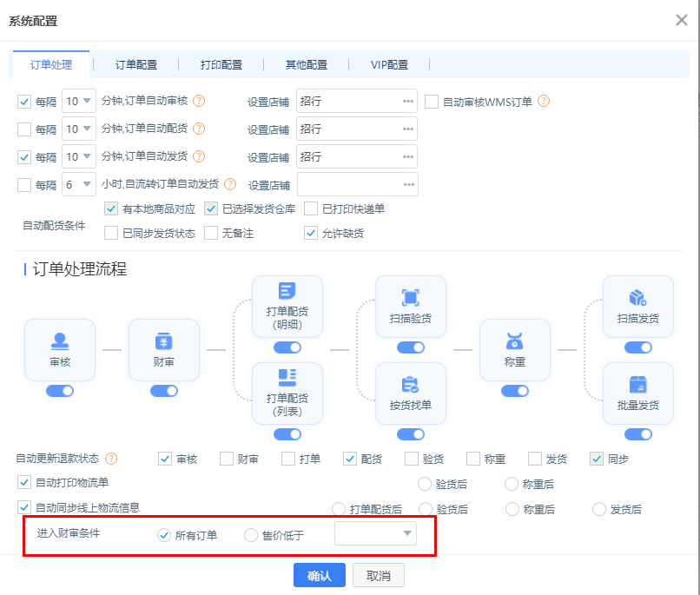Open help icon for 订单自动审核
The image size is (700, 595).
199,101
